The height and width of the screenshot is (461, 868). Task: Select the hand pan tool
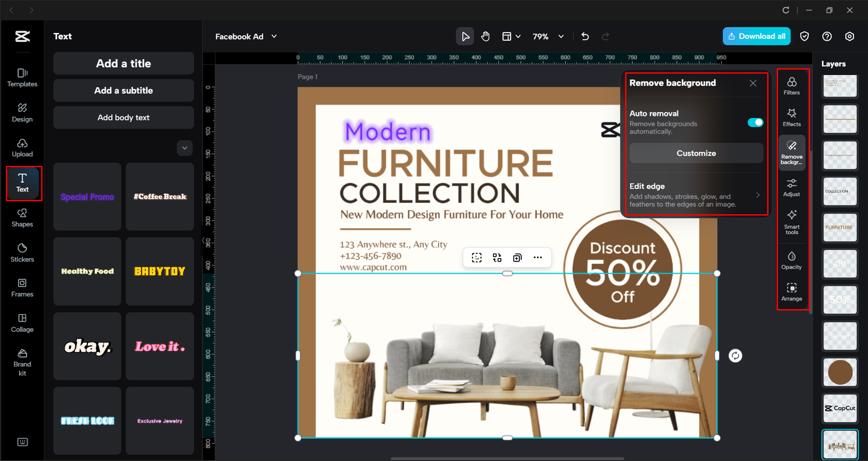pyautogui.click(x=485, y=36)
